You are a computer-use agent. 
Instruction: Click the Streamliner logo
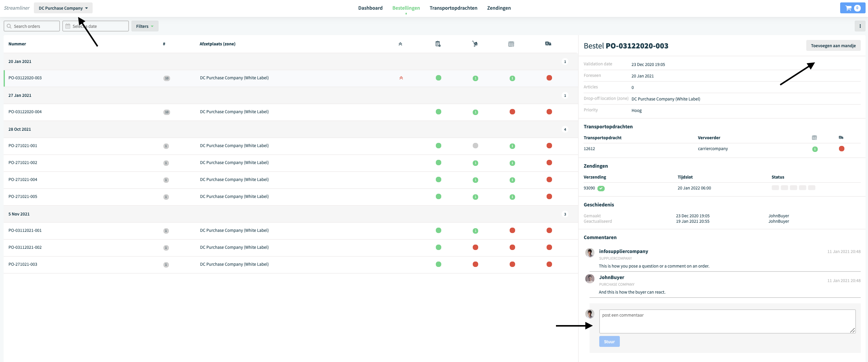click(x=17, y=8)
